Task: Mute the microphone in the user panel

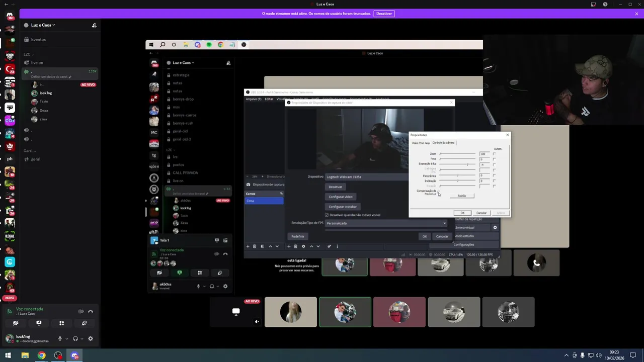Action: [60, 338]
